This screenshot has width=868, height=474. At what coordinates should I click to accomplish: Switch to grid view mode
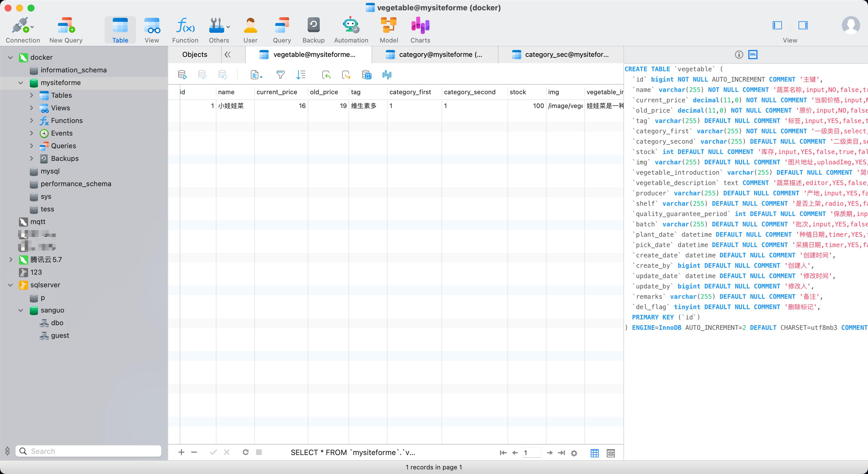click(x=594, y=453)
